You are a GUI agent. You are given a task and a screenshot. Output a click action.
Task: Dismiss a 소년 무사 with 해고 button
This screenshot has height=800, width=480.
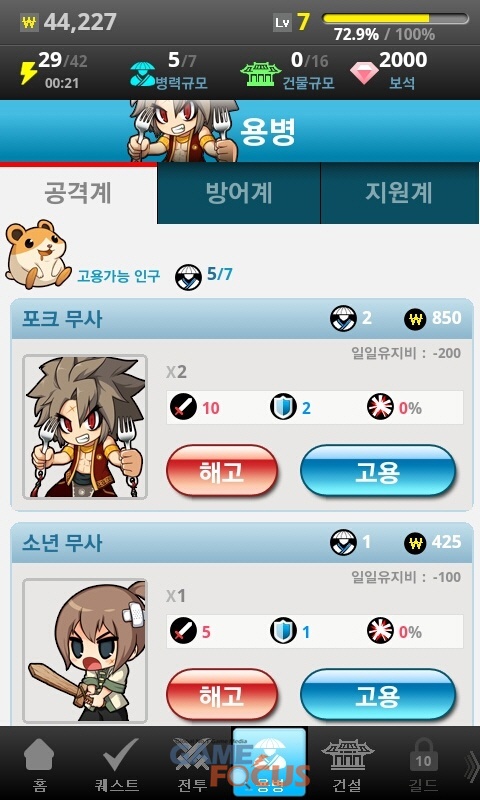tap(222, 694)
